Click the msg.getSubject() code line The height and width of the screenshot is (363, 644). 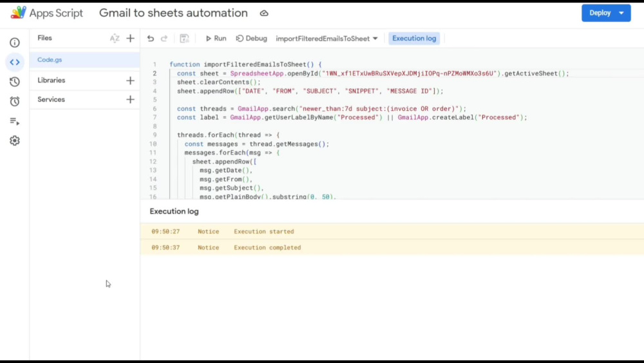(232, 188)
